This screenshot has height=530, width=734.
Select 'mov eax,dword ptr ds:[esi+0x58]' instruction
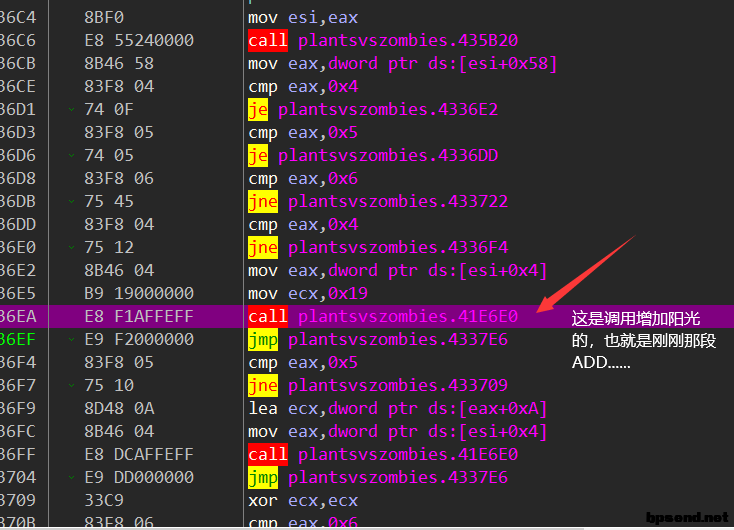403,64
